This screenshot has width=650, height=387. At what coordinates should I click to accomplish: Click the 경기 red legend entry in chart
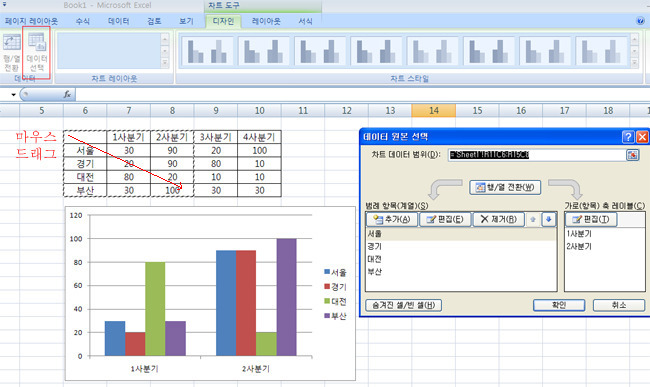pos(335,287)
